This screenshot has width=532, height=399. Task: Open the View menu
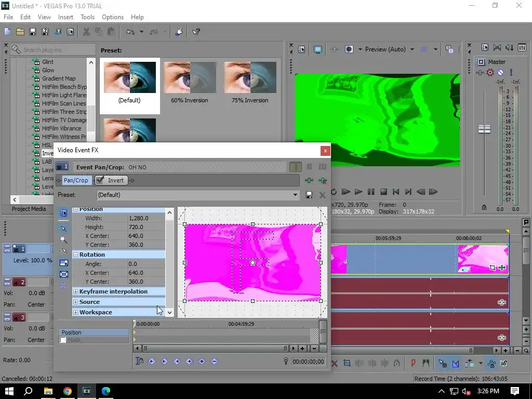[x=44, y=17]
